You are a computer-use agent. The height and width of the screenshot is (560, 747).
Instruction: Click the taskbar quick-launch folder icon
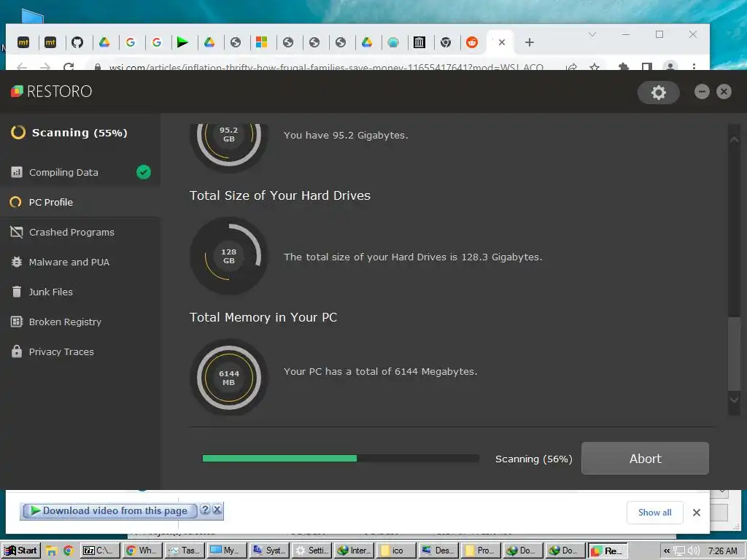52,551
